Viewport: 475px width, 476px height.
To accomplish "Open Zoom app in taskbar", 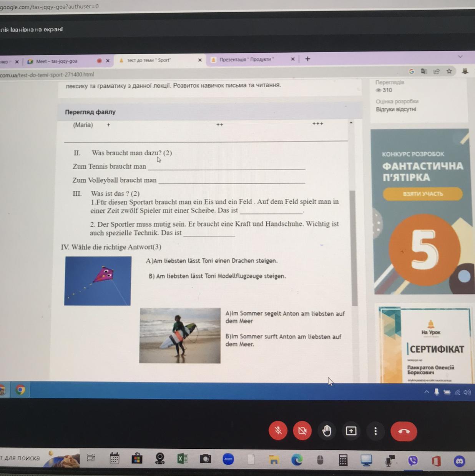I will pos(228,459).
